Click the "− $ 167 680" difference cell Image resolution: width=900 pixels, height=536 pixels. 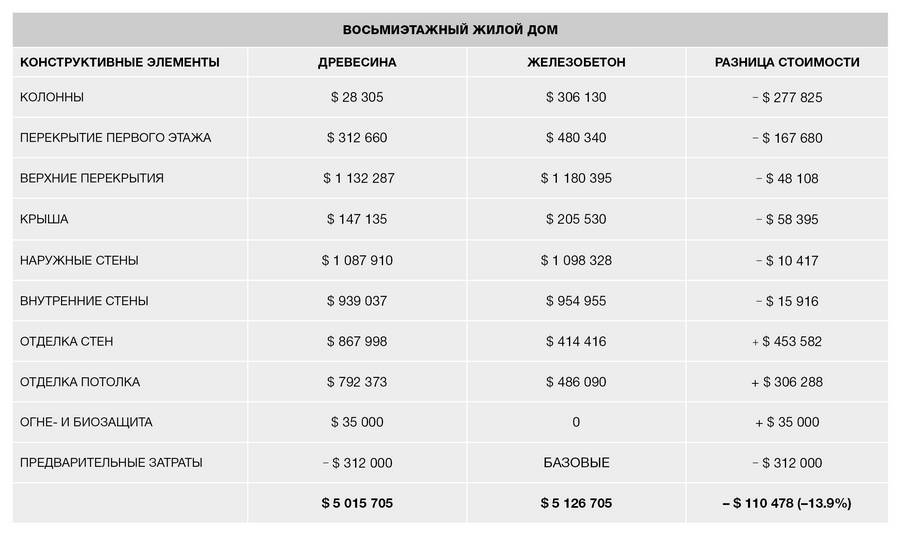coord(787,138)
